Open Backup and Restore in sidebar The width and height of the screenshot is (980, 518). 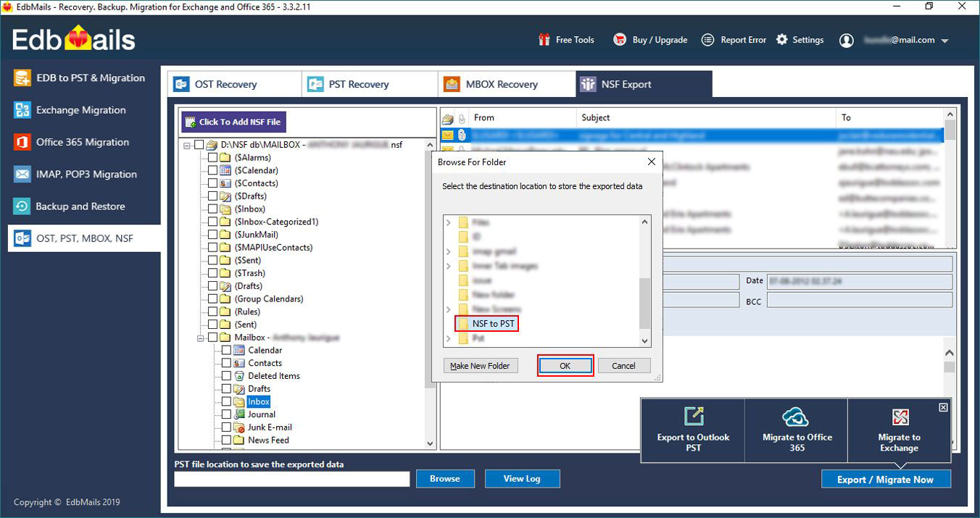80,206
